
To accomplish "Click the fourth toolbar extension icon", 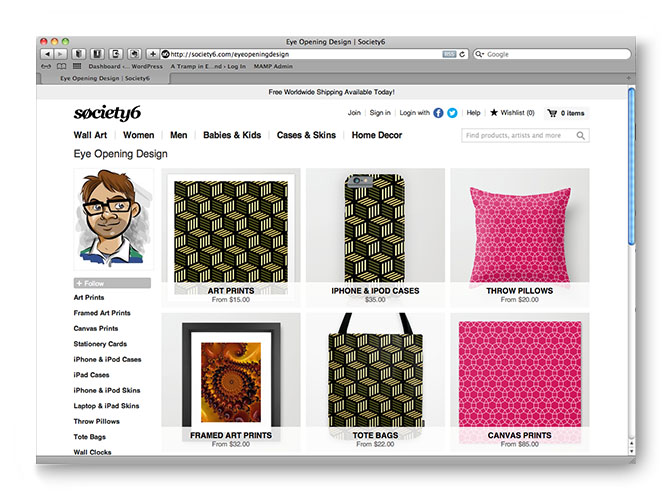I will pyautogui.click(x=135, y=54).
